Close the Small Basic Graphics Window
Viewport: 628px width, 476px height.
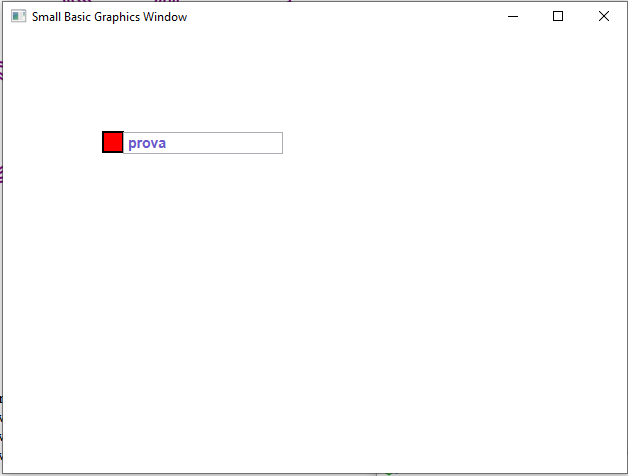tap(604, 16)
